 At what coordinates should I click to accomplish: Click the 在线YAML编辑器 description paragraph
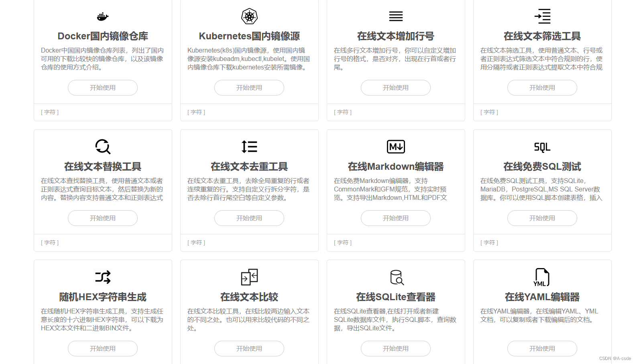(x=540, y=315)
